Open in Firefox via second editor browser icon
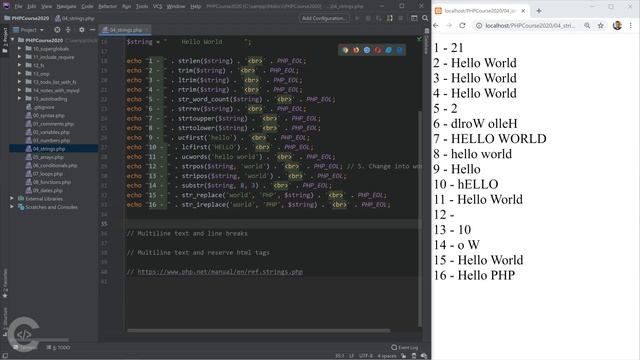The image size is (640, 360). tap(356, 50)
